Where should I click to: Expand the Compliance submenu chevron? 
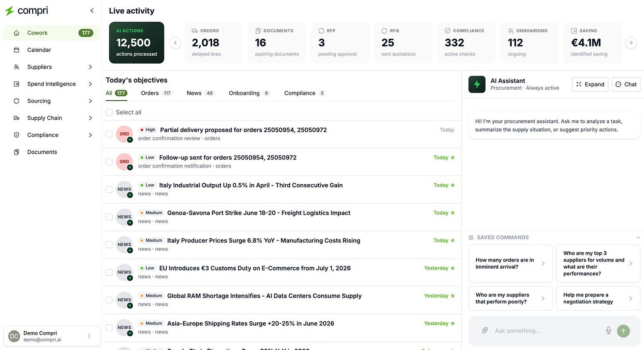[x=90, y=135]
